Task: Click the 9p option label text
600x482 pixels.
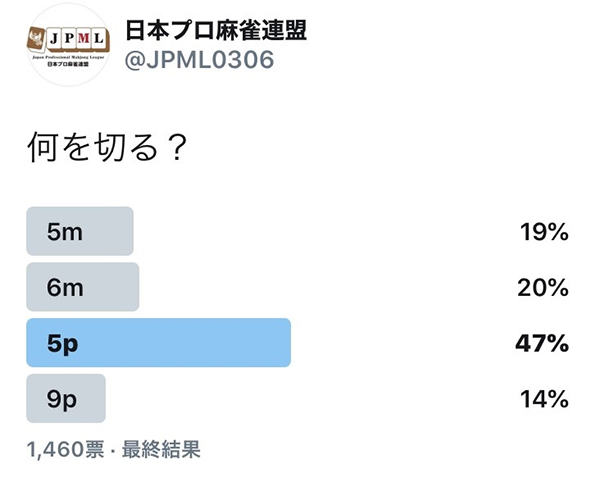Action: [62, 400]
